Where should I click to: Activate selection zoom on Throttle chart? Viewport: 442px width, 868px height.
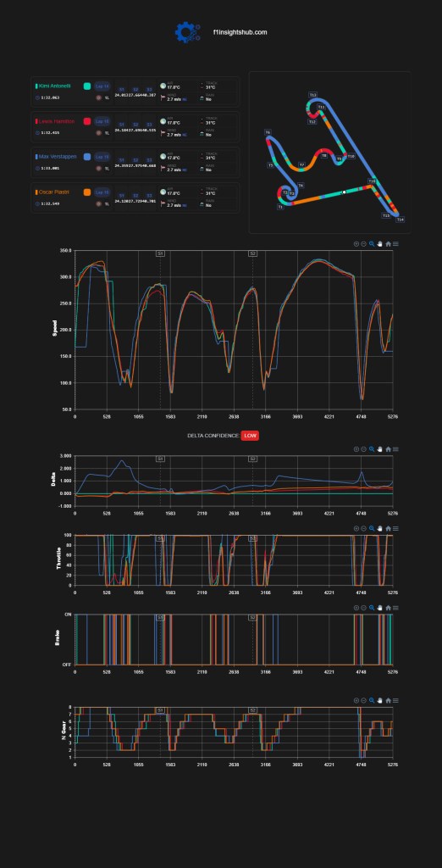pos(372,528)
